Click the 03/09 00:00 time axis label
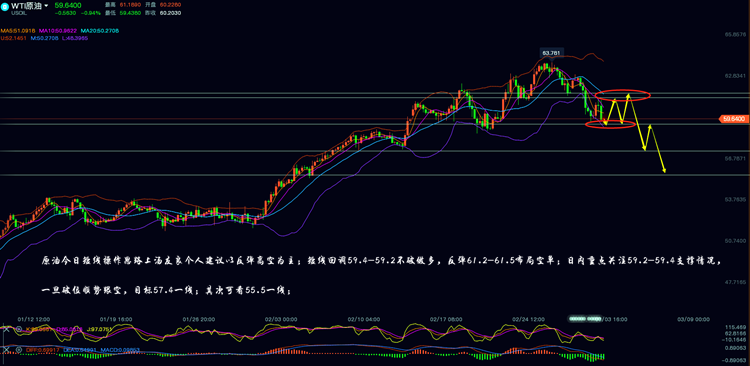Viewport: 750px width, 366px height. 693,319
